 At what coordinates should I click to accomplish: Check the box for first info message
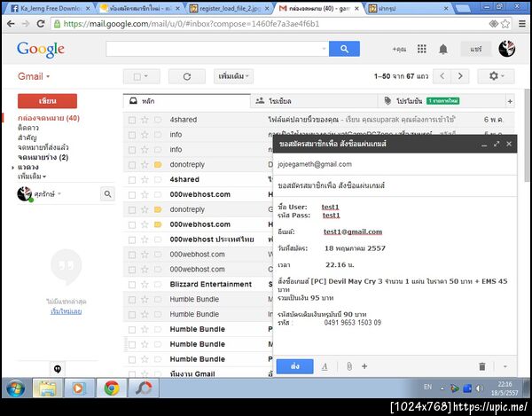[x=132, y=135]
